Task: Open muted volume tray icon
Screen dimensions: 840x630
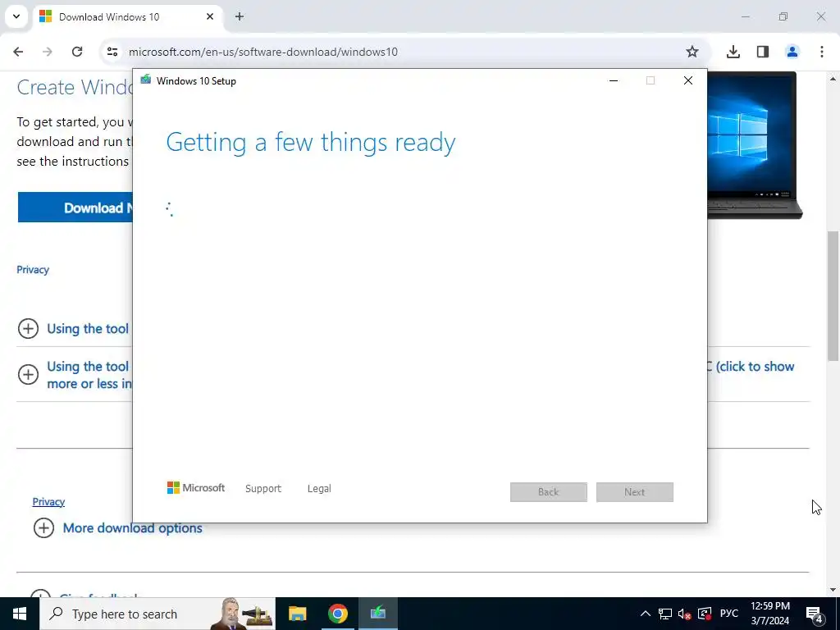Action: (684, 614)
